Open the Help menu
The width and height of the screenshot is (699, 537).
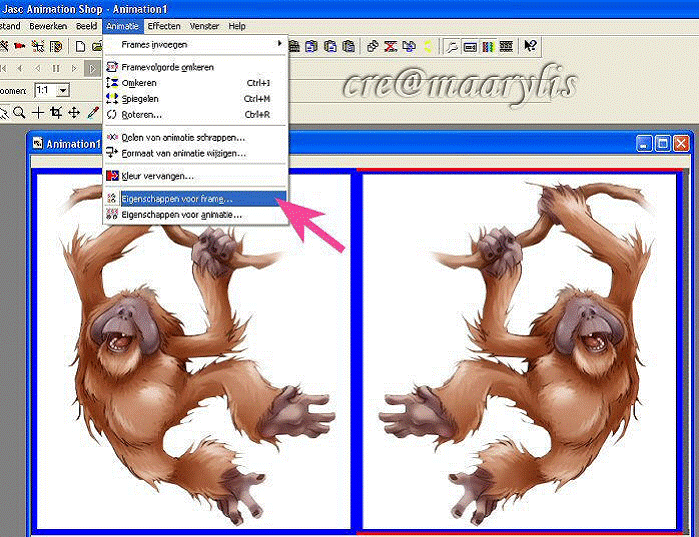[237, 26]
